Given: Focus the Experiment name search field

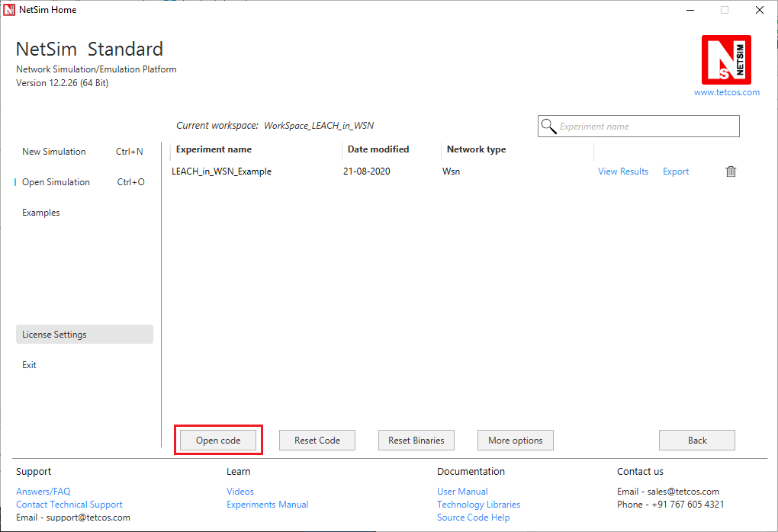Looking at the screenshot, I should 638,127.
